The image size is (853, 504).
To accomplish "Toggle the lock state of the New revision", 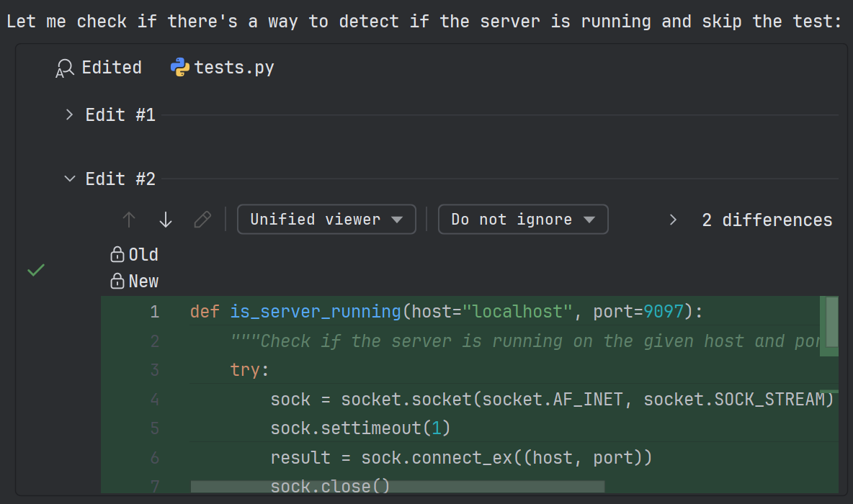I will [x=116, y=281].
